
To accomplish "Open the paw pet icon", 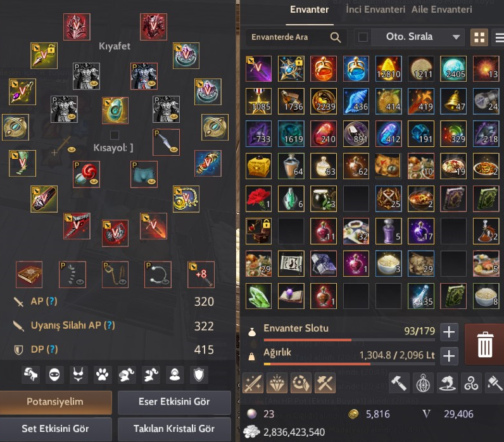I will (102, 374).
